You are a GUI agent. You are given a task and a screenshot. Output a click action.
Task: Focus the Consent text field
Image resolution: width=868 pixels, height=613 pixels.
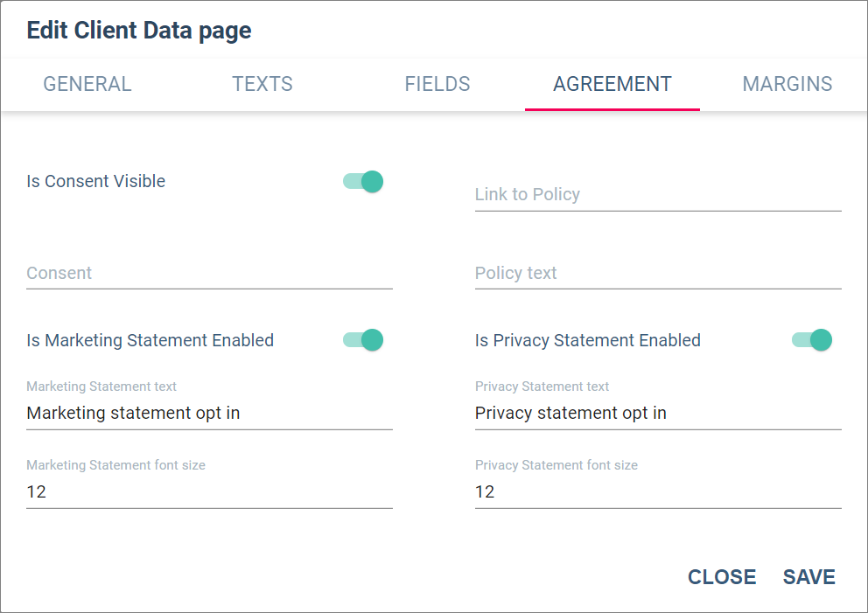[209, 274]
